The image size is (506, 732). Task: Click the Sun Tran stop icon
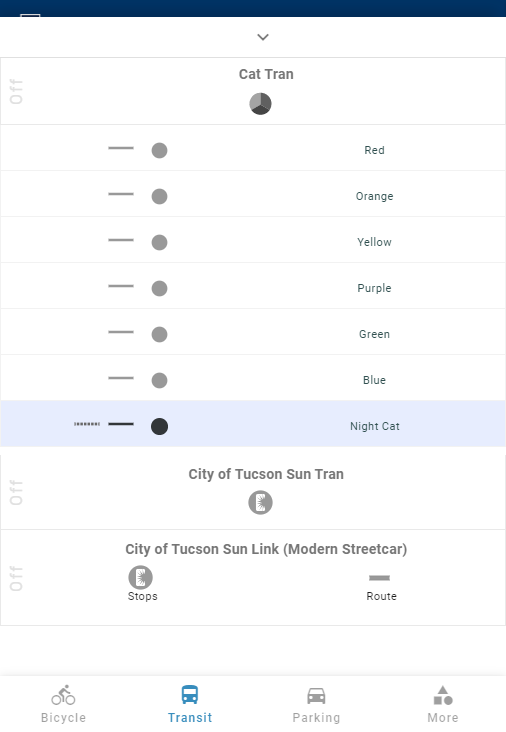[x=260, y=503]
